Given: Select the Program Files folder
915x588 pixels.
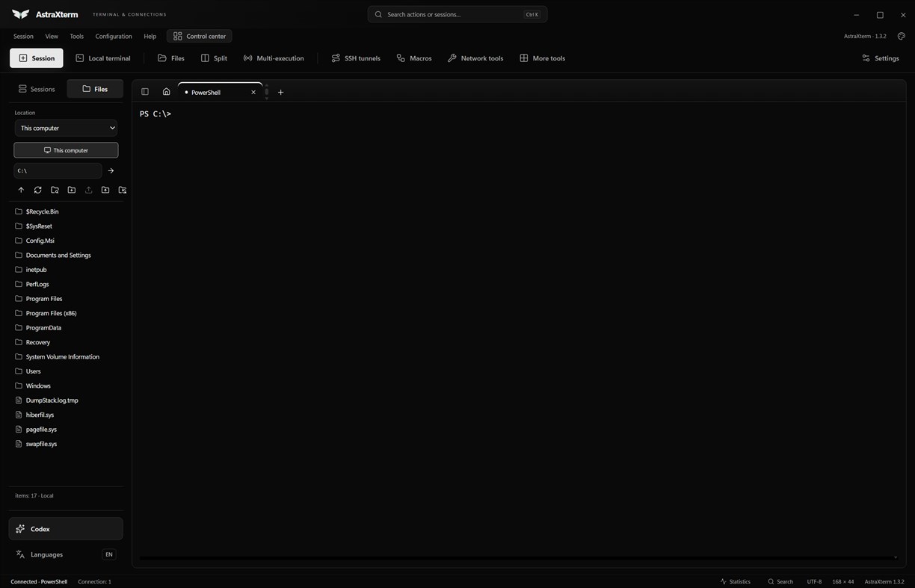Looking at the screenshot, I should (66, 299).
